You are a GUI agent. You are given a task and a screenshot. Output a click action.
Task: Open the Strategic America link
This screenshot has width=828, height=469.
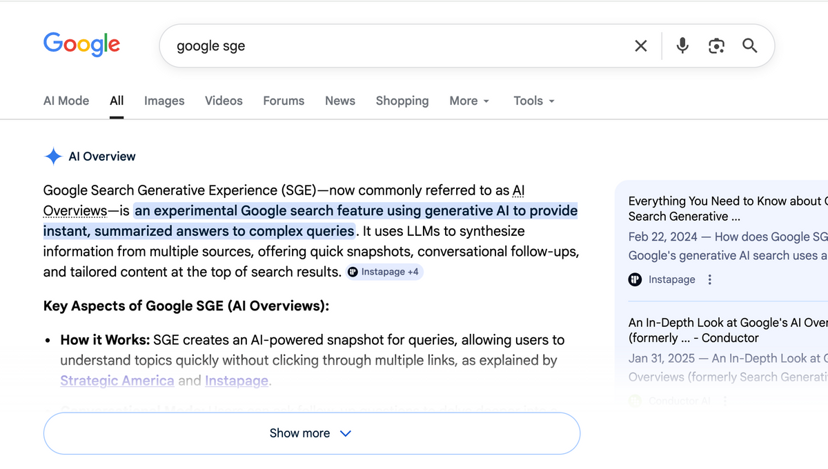tap(117, 381)
